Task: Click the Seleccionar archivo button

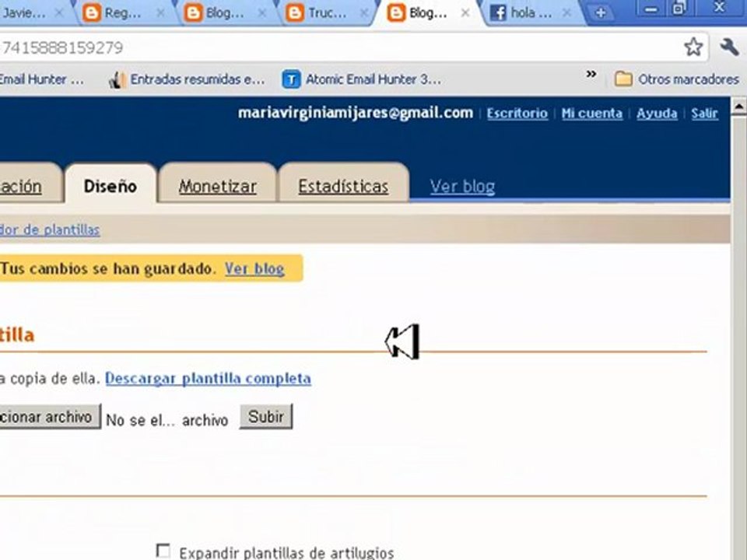Action: 50,417
